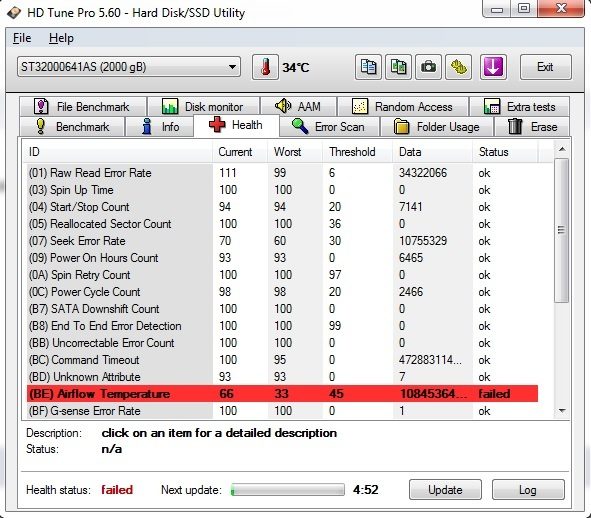591x518 pixels.
Task: Select the (BC) Command Timeout row
Action: [x=282, y=360]
